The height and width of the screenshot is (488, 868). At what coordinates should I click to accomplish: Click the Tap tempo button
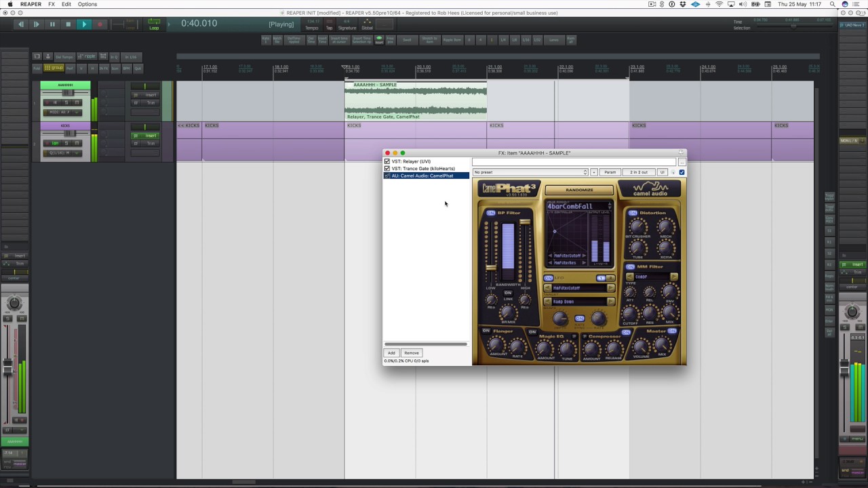coord(329,24)
